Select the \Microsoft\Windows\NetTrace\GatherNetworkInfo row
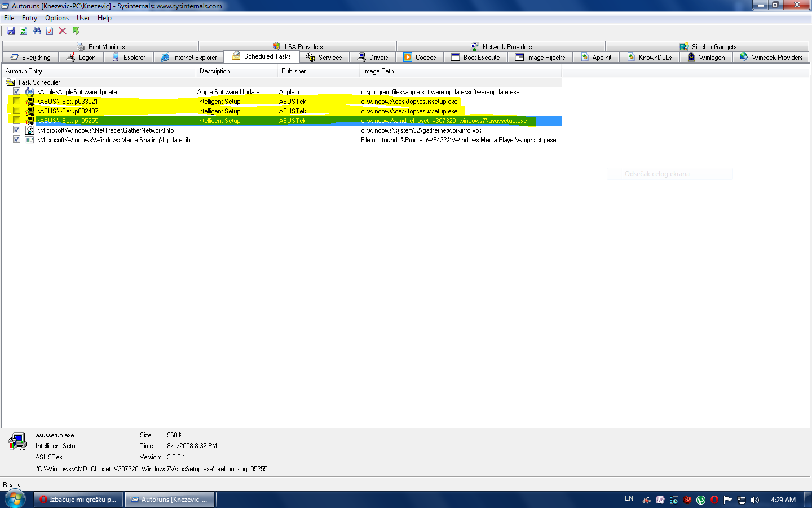The height and width of the screenshot is (508, 812). pyautogui.click(x=282, y=130)
